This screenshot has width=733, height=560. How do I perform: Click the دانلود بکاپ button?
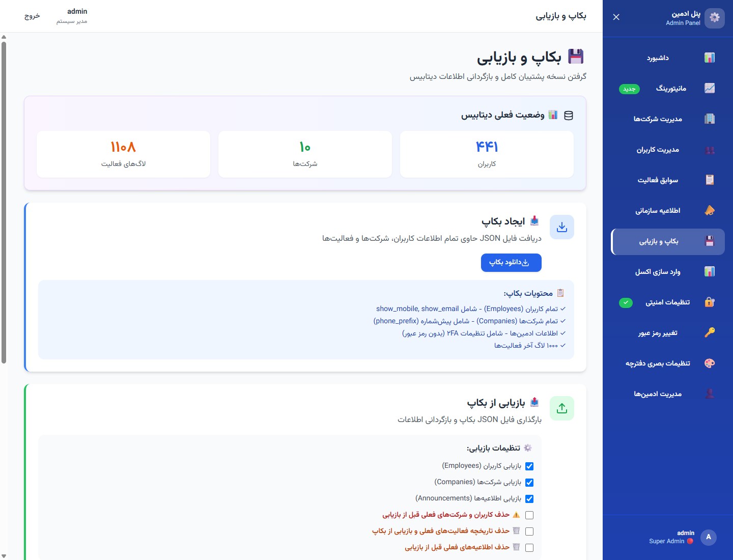511,263
